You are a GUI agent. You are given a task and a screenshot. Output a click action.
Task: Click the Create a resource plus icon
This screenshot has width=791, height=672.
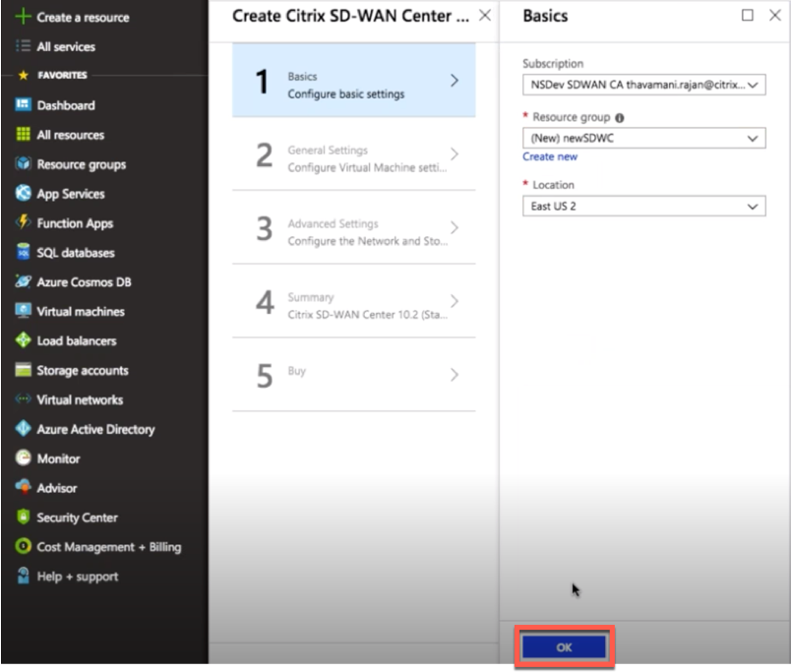[24, 17]
